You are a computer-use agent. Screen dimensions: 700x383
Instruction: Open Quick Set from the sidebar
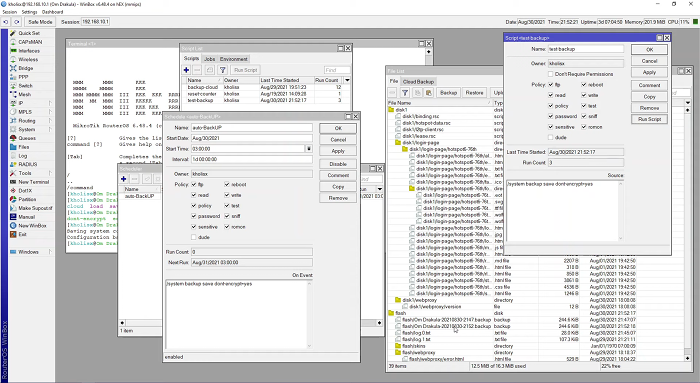[29, 33]
